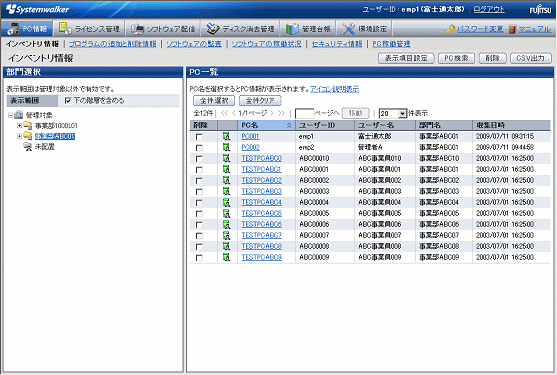Image resolution: width=557 pixels, height=375 pixels.
Task: Check the delete box for TESTPCABC1
Action: [x=199, y=170]
